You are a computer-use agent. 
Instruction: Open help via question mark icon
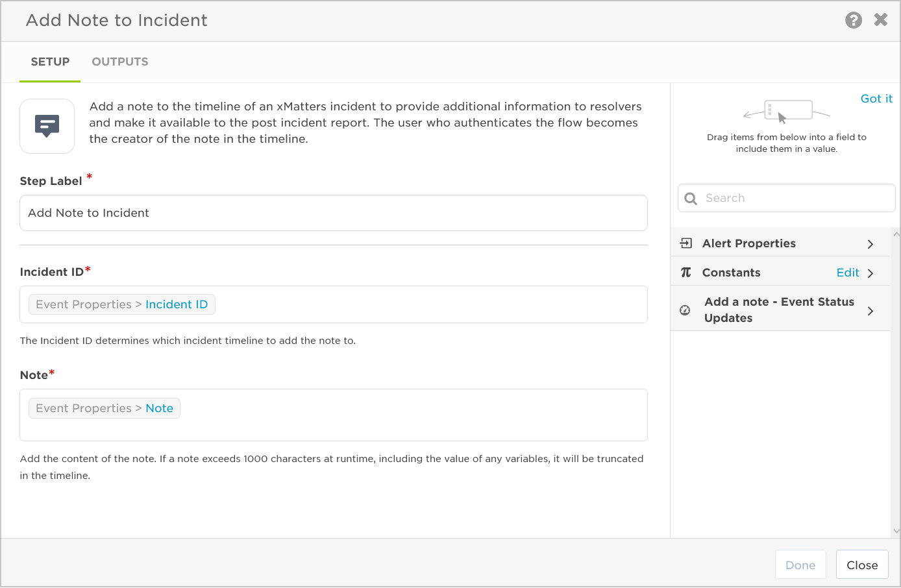(x=854, y=20)
